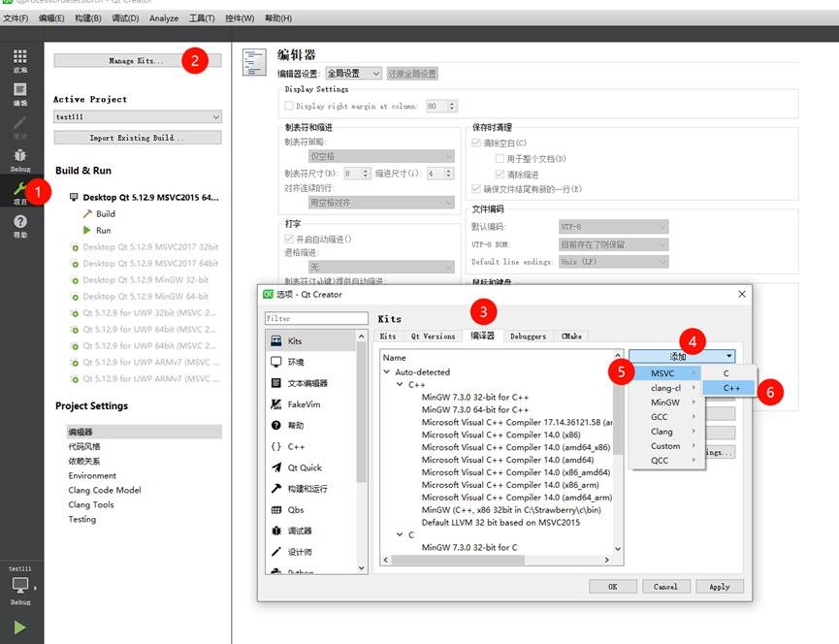Select Microsoft Visual C++ Compiler 14.0 (amd64)
839x644 pixels.
507,460
